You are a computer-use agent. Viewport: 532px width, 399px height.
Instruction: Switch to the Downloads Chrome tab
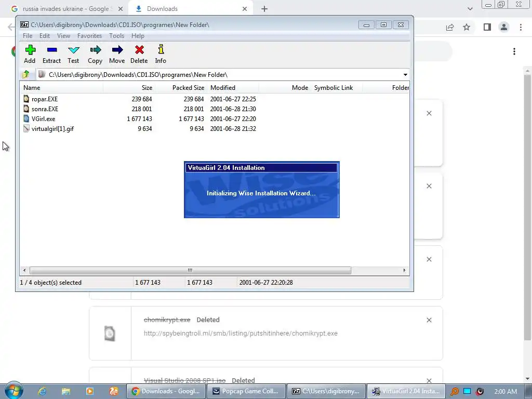tap(190, 9)
